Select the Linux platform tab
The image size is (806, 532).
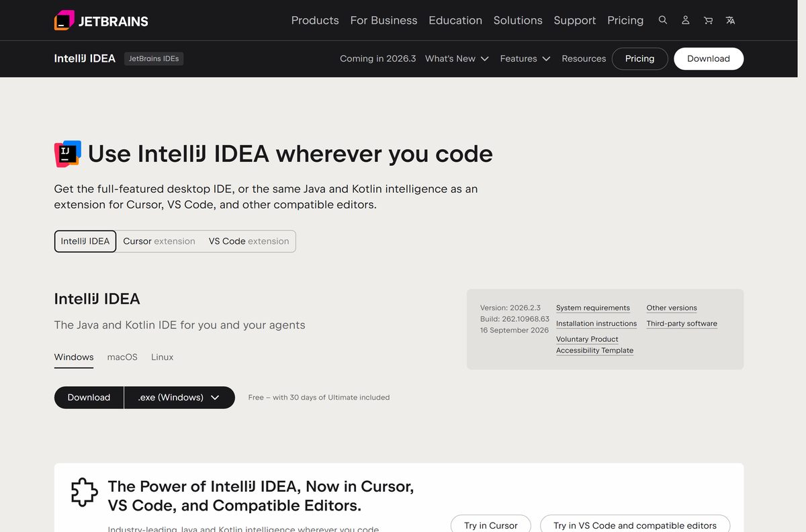(162, 357)
